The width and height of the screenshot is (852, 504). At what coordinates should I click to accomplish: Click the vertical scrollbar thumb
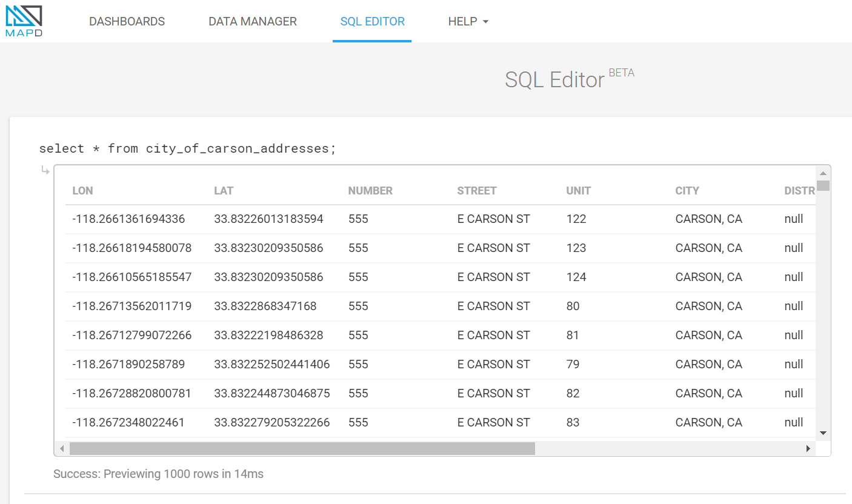point(823,185)
